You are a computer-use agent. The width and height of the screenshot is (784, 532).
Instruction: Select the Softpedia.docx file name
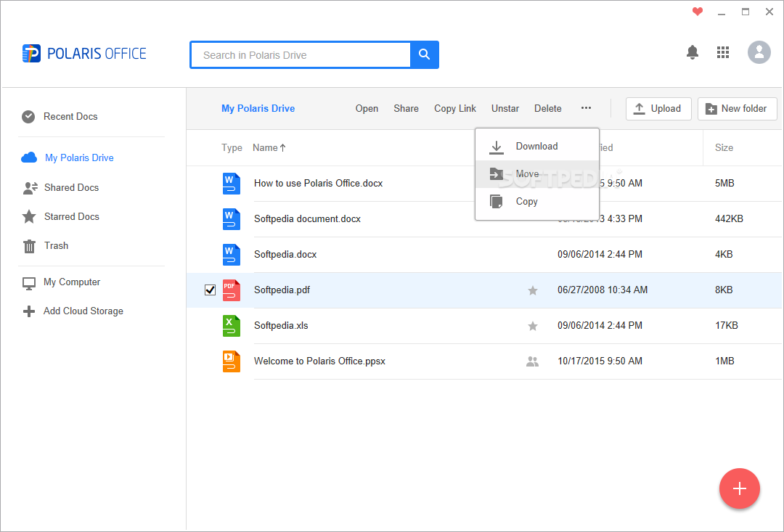click(285, 255)
